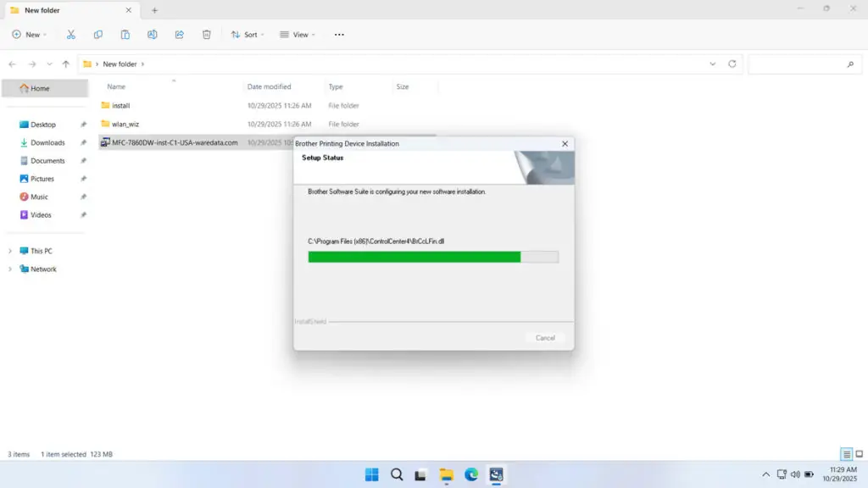
Task: Rename the selected file via the Rename icon
Action: 153,34
